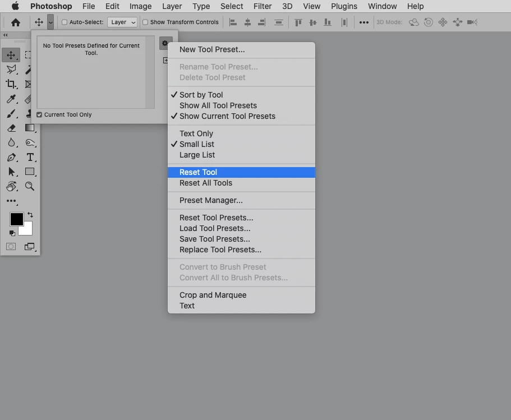Toggle Quick Mask mode icon
The image size is (511, 420).
coord(11,247)
